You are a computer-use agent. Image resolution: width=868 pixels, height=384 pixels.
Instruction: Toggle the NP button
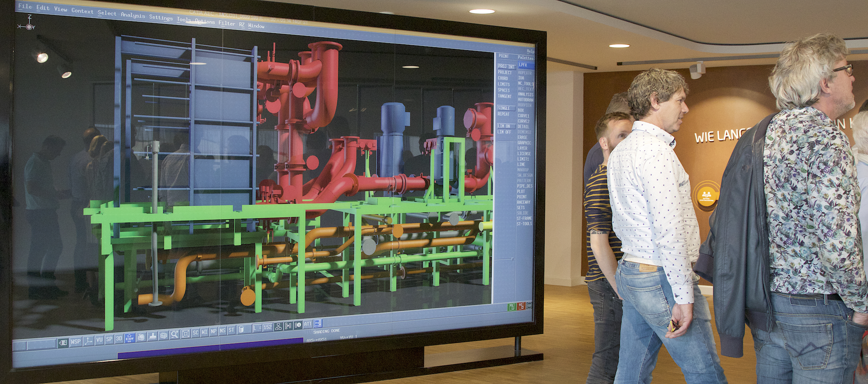213,331
